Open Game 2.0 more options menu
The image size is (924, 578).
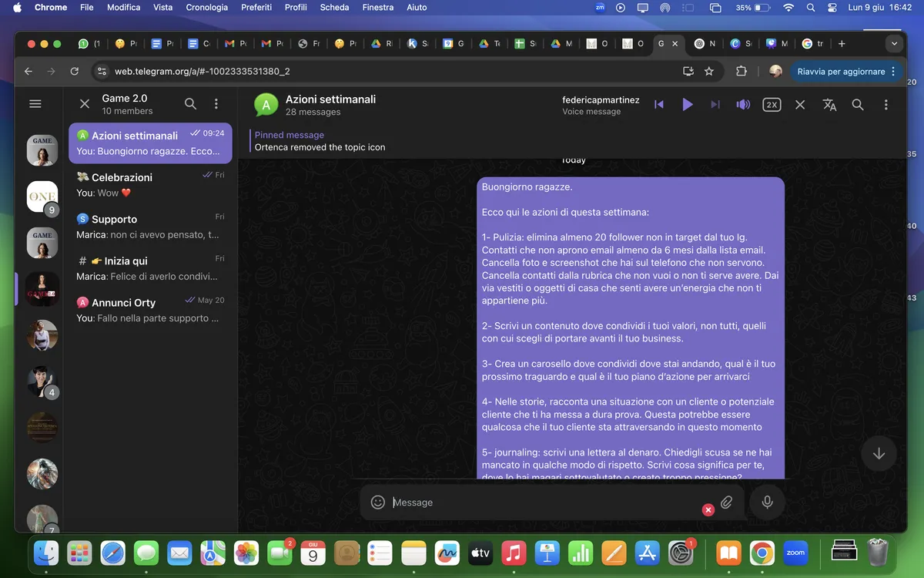216,104
